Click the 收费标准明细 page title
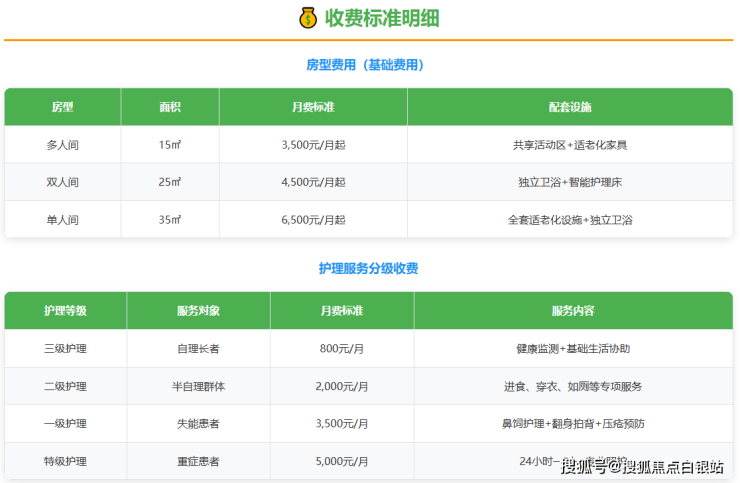 (381, 18)
